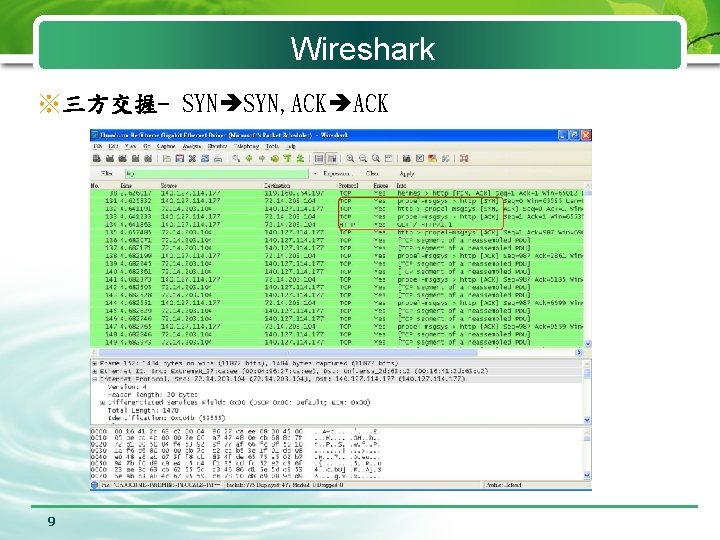The height and width of the screenshot is (540, 720).
Task: Select packet 134 HTTP GET row
Action: coord(337,225)
